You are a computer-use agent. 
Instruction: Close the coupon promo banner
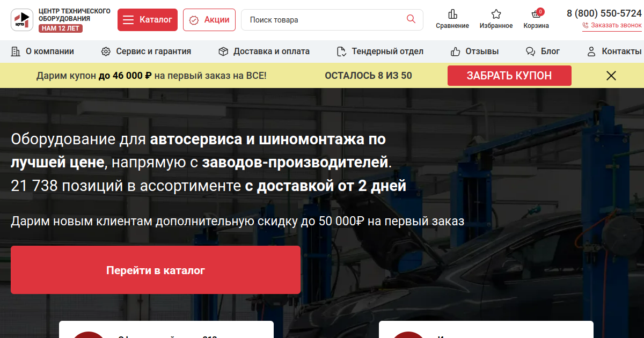[611, 76]
